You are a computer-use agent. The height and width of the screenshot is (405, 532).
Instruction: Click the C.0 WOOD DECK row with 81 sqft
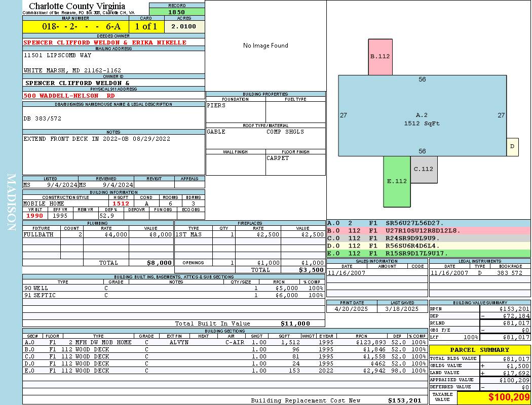tap(225, 356)
